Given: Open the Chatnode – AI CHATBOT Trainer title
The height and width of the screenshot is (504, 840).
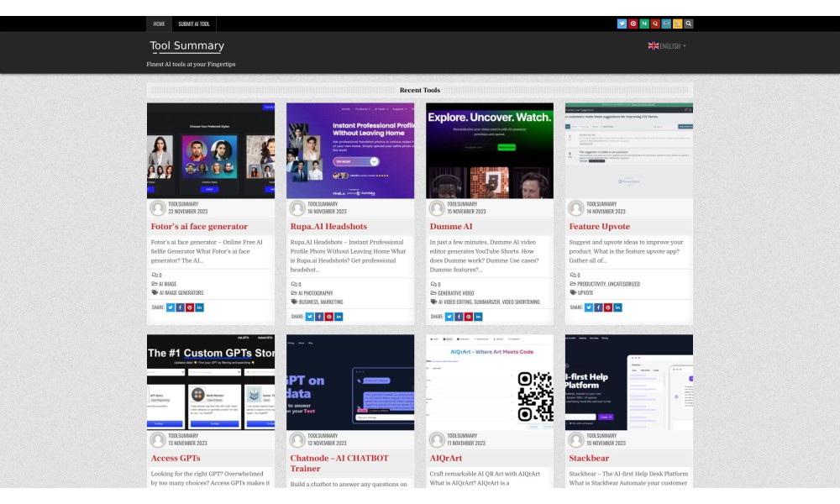Looking at the screenshot, I should [339, 464].
